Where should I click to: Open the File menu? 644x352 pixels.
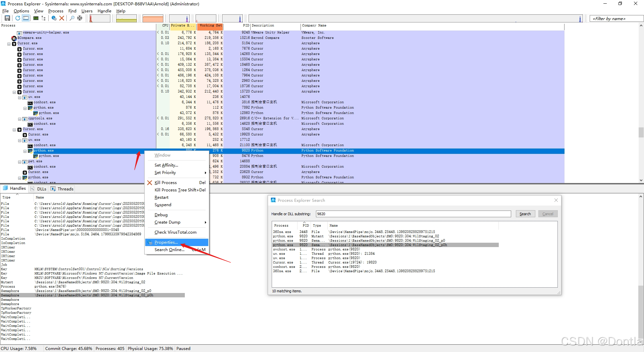coord(5,11)
